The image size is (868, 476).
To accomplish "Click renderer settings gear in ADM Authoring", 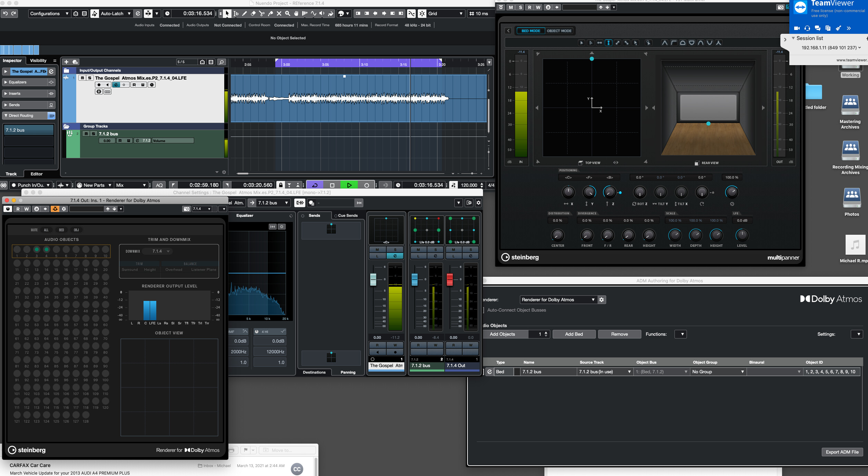I will click(x=602, y=300).
